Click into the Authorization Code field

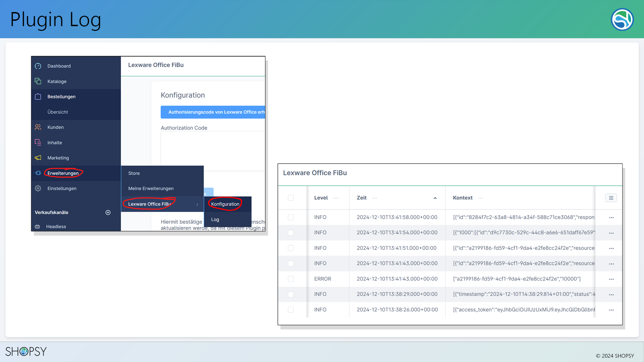[213, 151]
